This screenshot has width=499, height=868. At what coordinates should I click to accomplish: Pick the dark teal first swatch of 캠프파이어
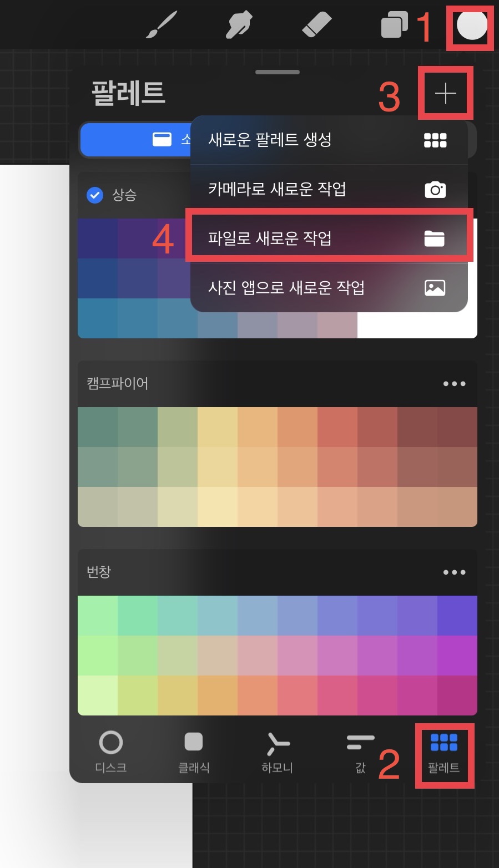(x=98, y=427)
